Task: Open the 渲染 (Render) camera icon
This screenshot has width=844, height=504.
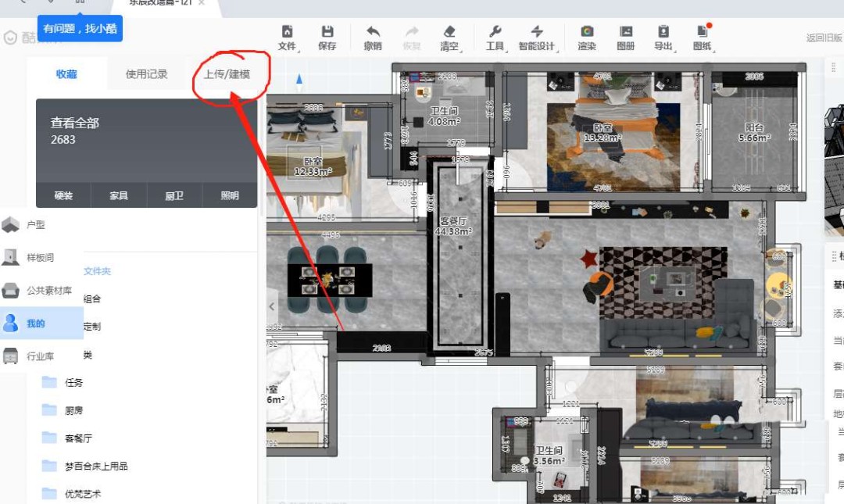Action: coord(586,32)
